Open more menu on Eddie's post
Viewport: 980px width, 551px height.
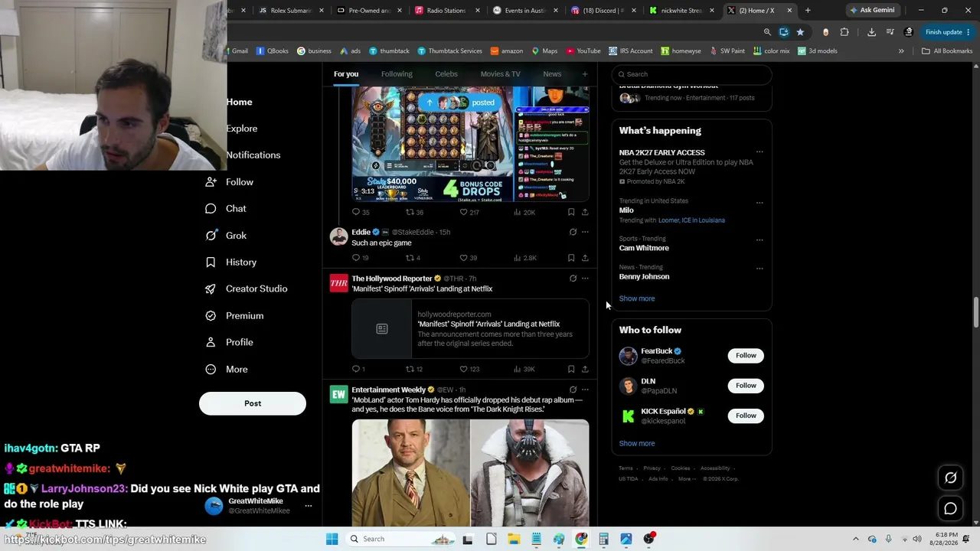click(585, 232)
